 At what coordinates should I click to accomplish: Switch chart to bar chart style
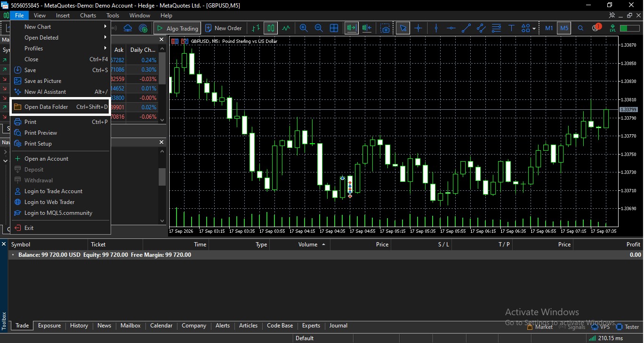click(x=256, y=28)
